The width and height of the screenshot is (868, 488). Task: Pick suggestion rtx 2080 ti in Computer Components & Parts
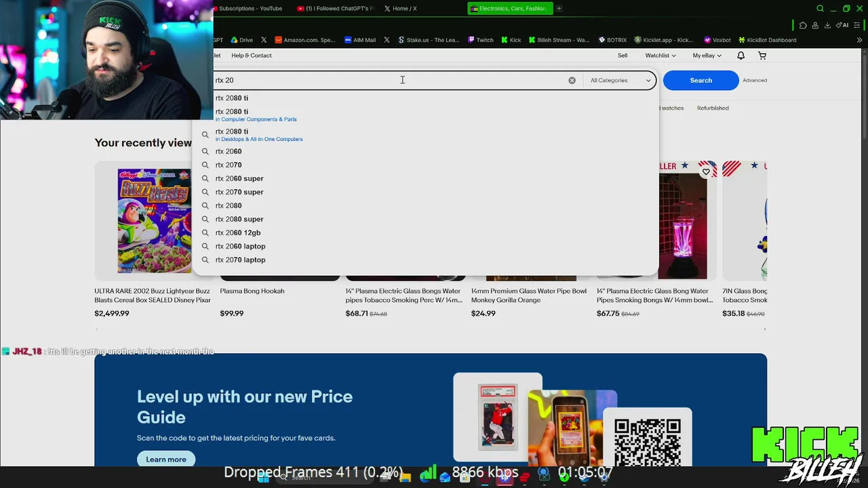[426, 115]
